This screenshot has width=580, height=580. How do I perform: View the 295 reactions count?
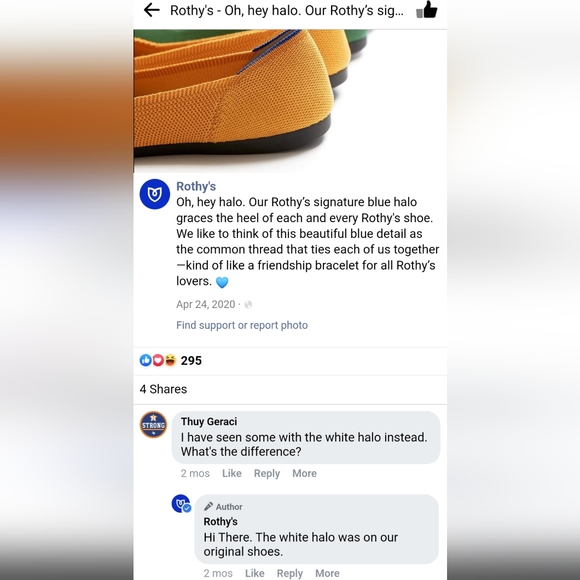pyautogui.click(x=191, y=360)
